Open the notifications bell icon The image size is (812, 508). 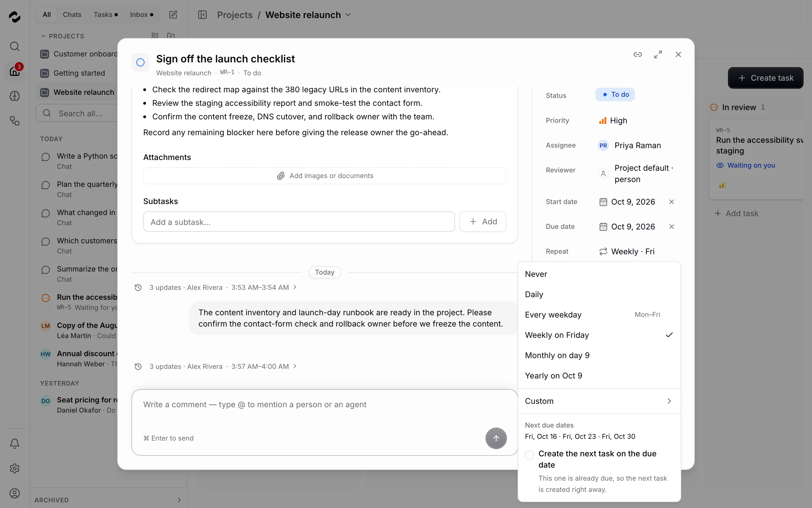point(14,443)
